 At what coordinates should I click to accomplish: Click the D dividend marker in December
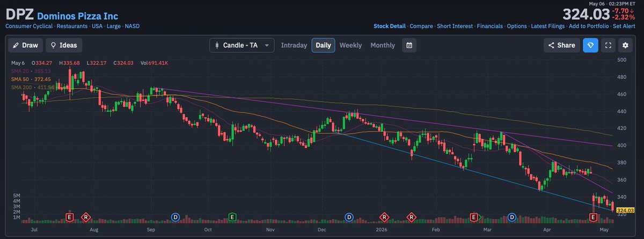point(349,218)
